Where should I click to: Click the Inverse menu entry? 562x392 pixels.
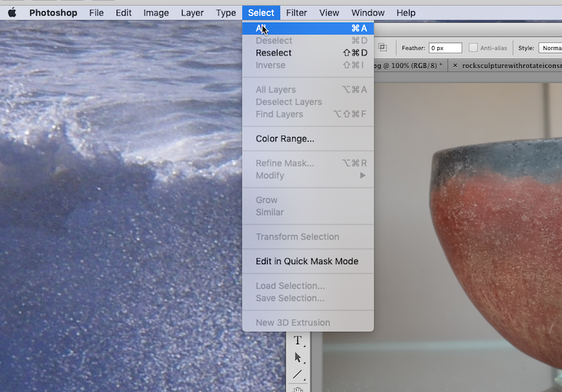point(308,65)
